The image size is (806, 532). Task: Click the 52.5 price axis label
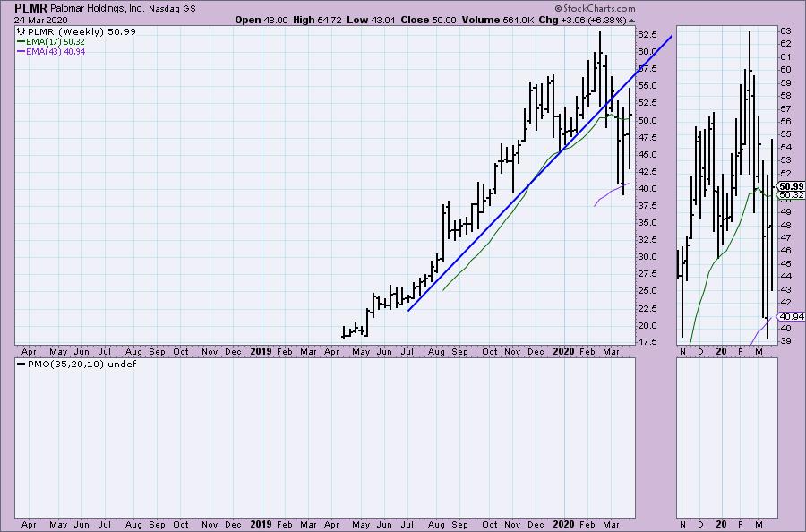click(647, 102)
